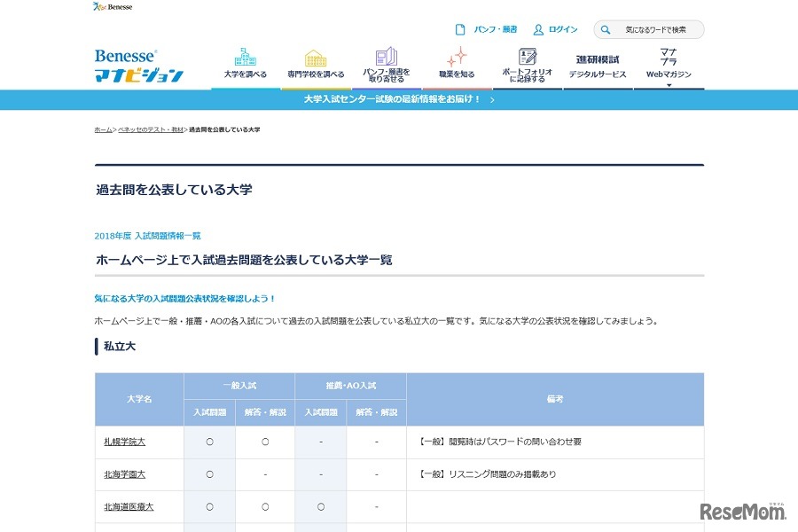Click the パンフ・願書 document icon at top

[460, 29]
